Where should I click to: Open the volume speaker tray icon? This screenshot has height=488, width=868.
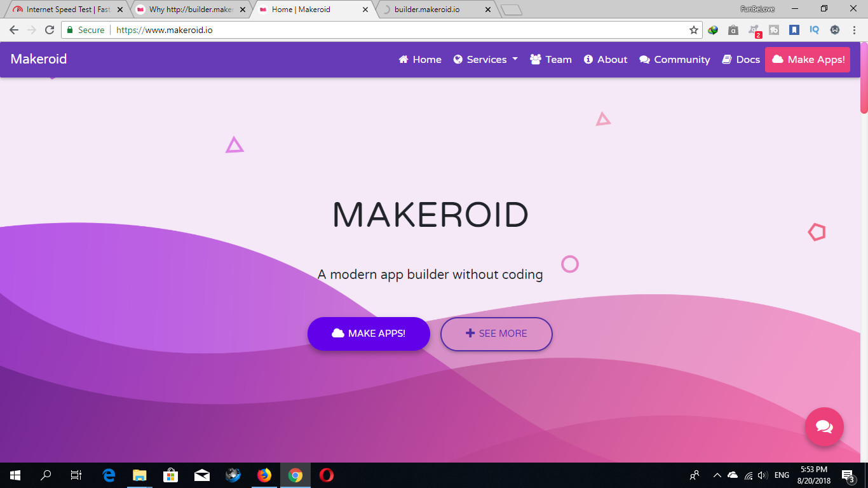click(x=763, y=475)
